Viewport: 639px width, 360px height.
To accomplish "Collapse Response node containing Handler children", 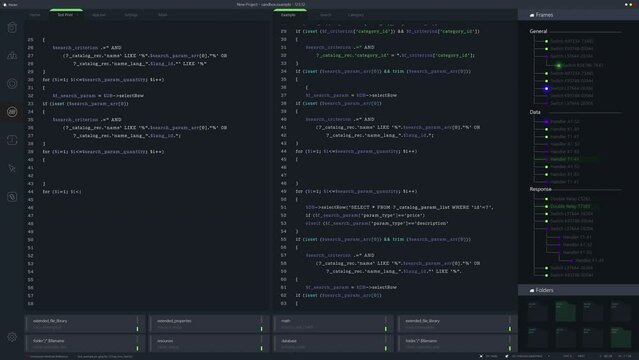I will pos(546,229).
